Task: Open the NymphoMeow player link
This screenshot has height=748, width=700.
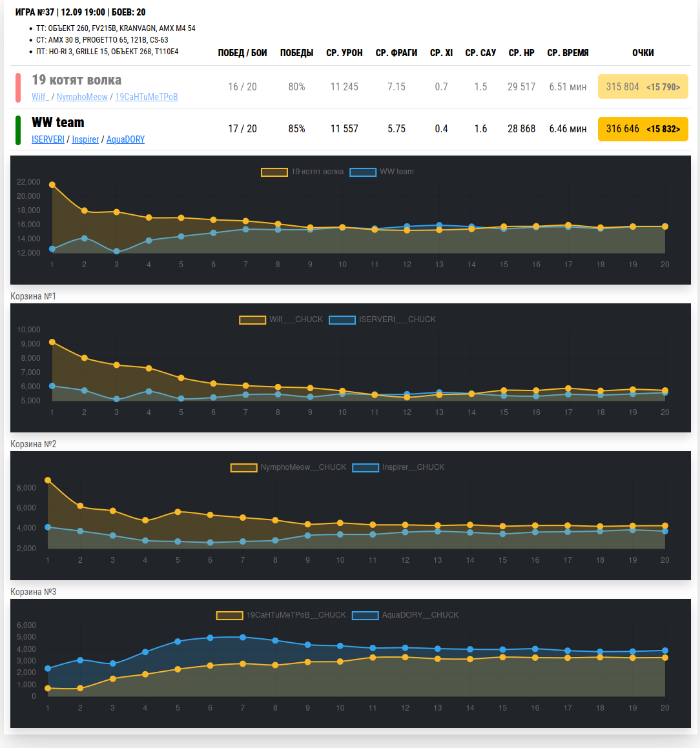Action: tap(82, 97)
